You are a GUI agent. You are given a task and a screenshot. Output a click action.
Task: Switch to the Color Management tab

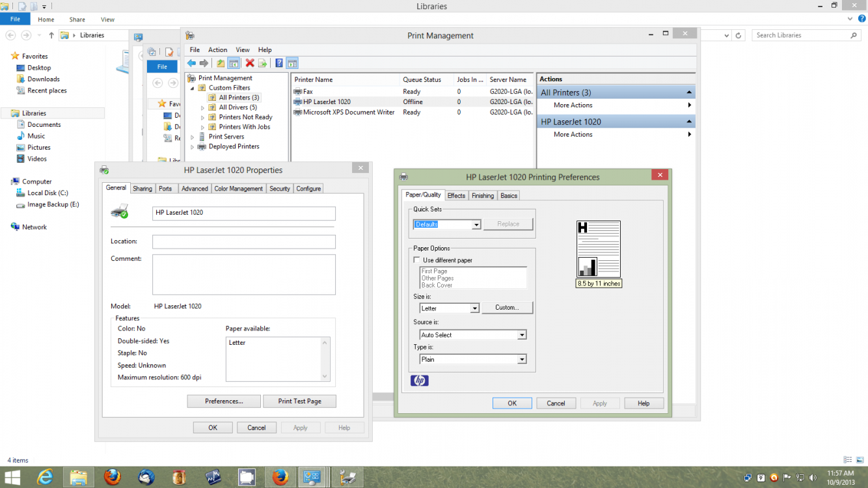tap(239, 189)
